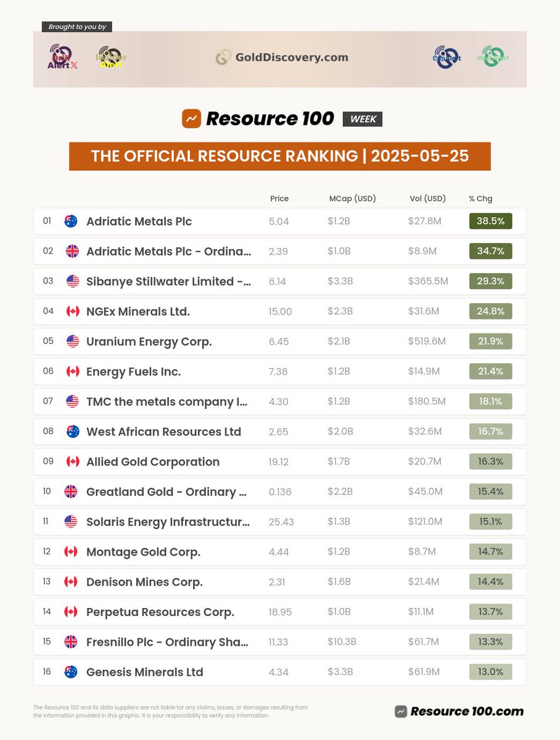Viewport: 560px width, 740px height.
Task: Click the 21.4% change badge for Energy Fuels Inc.
Action: (x=491, y=371)
